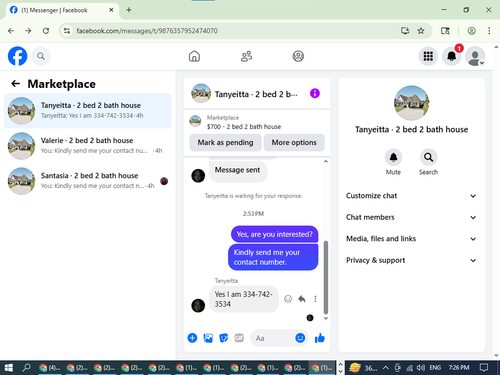Click the chat scrollbar thumb
500x375 pixels.
click(326, 277)
